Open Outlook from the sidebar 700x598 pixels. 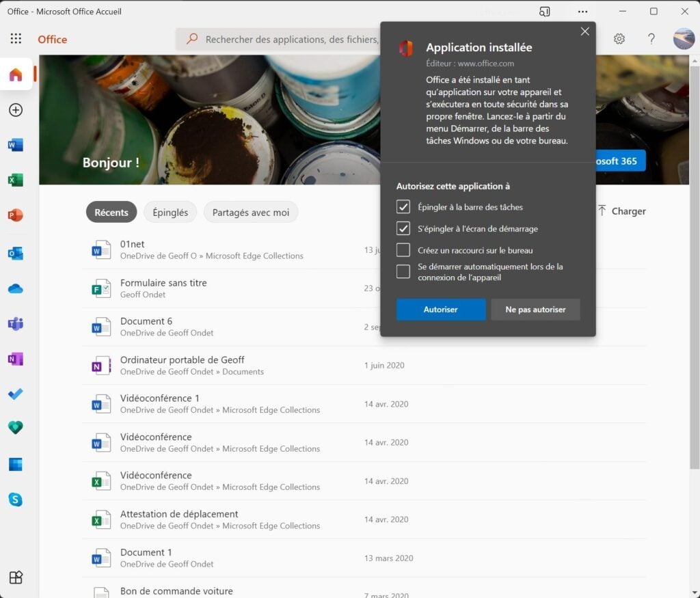16,254
